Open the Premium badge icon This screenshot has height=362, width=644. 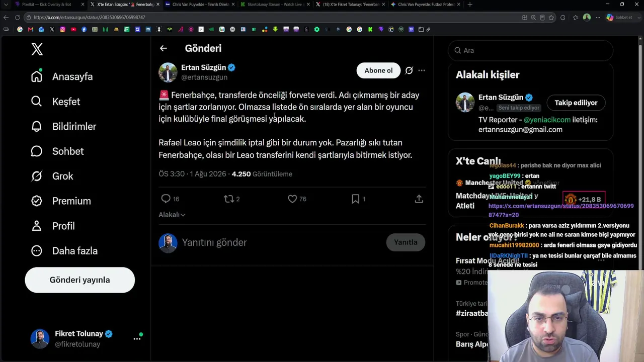(37, 201)
